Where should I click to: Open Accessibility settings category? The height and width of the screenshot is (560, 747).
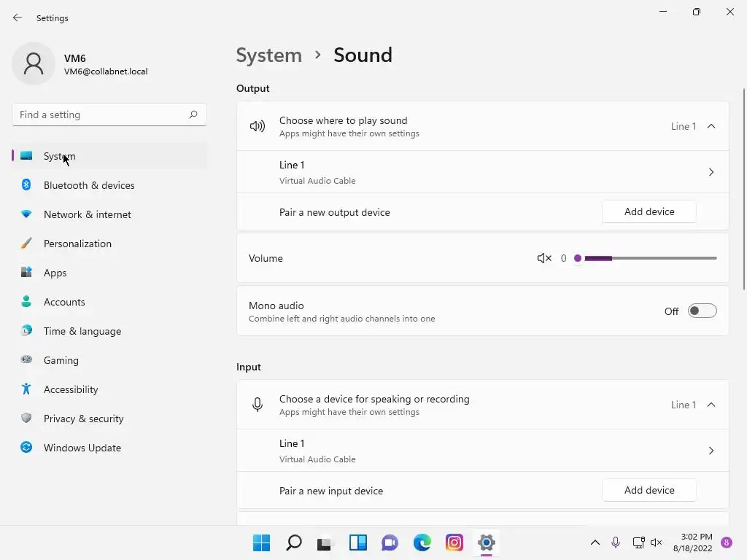tap(71, 389)
